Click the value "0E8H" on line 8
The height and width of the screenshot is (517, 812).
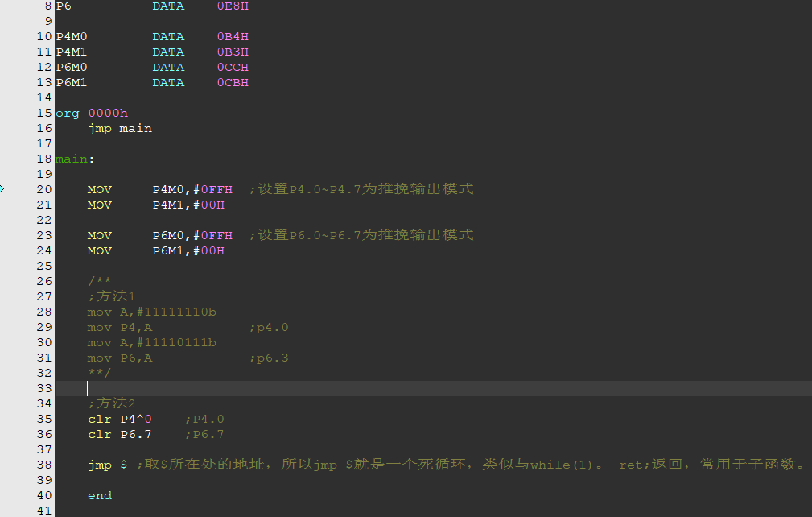point(233,6)
